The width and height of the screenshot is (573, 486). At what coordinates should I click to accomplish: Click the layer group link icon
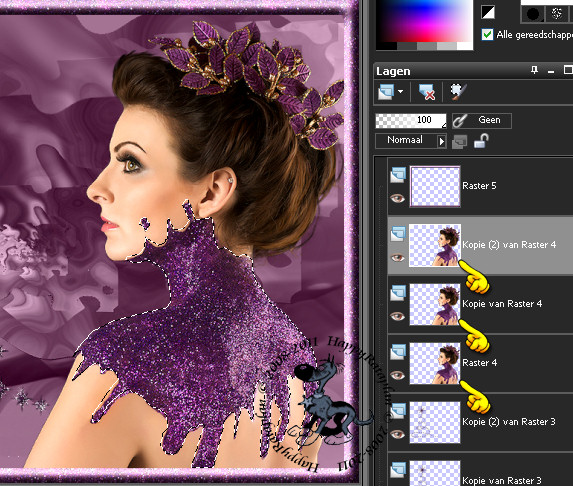459,141
